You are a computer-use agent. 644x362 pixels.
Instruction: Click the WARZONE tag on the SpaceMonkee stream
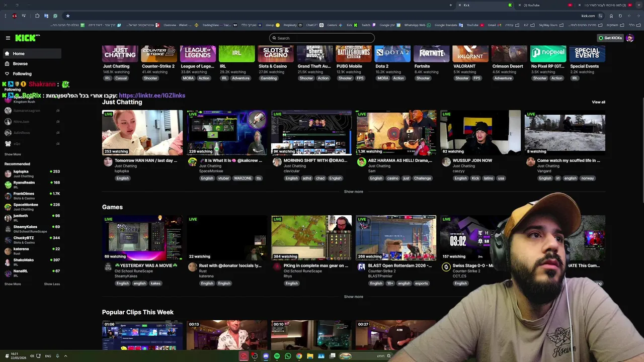coord(243,178)
